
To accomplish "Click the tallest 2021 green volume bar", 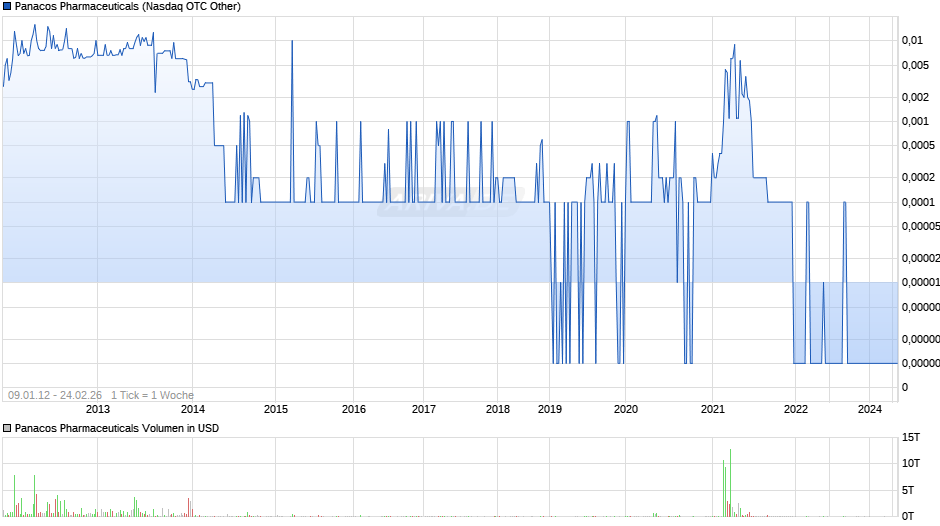I will (730, 482).
